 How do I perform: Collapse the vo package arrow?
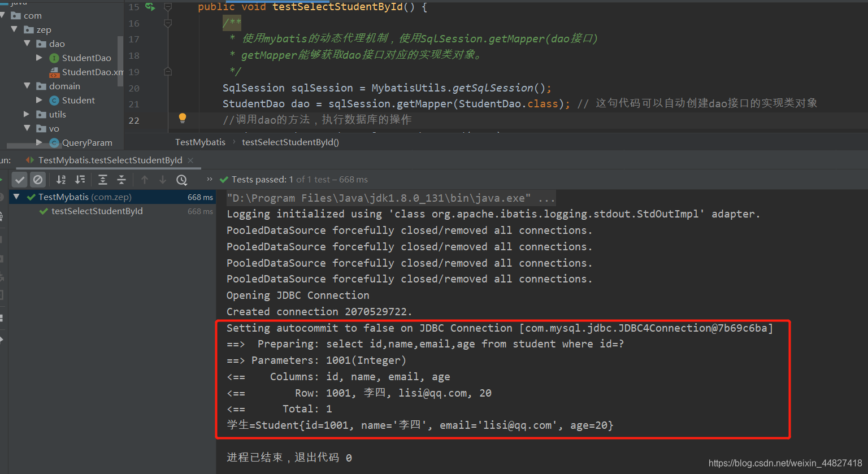pyautogui.click(x=27, y=128)
